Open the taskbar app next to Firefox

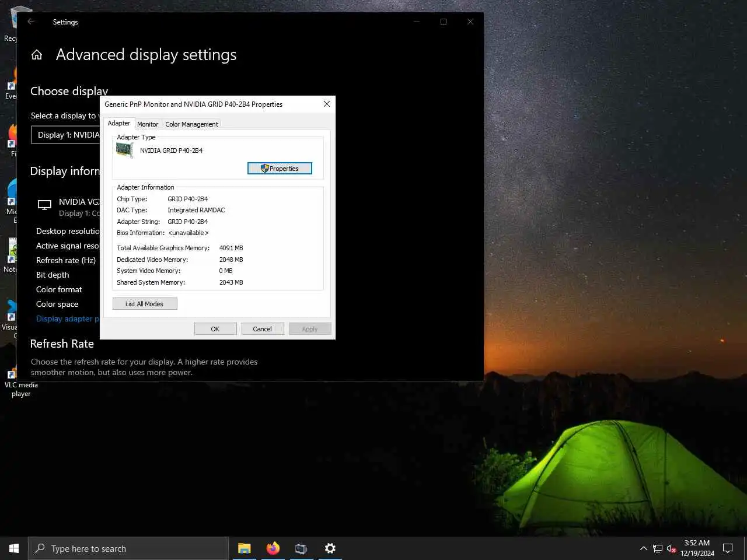point(301,548)
